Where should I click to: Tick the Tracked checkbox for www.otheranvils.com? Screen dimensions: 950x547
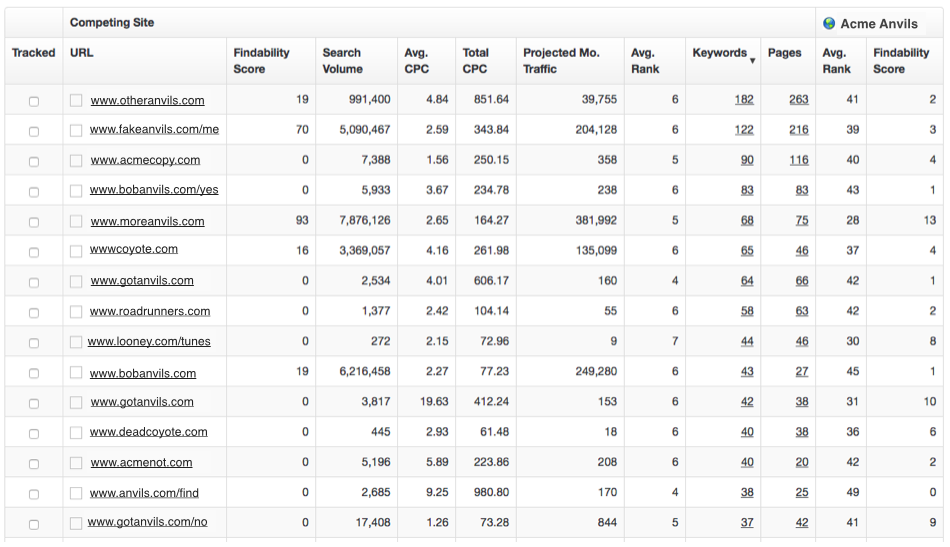pos(34,101)
